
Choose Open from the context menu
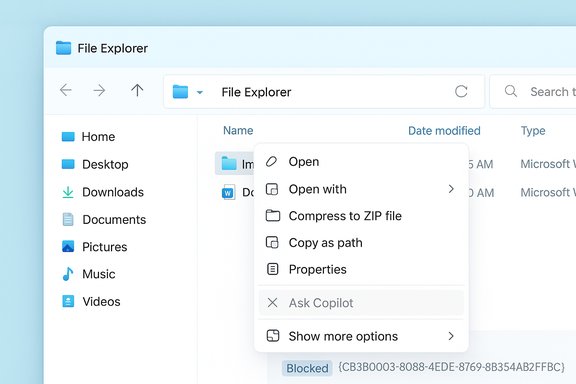tap(361, 162)
